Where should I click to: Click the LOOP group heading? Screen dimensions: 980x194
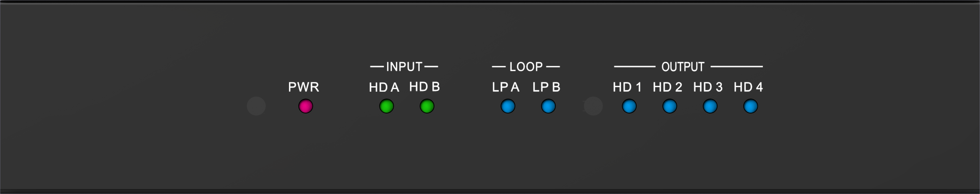[526, 67]
